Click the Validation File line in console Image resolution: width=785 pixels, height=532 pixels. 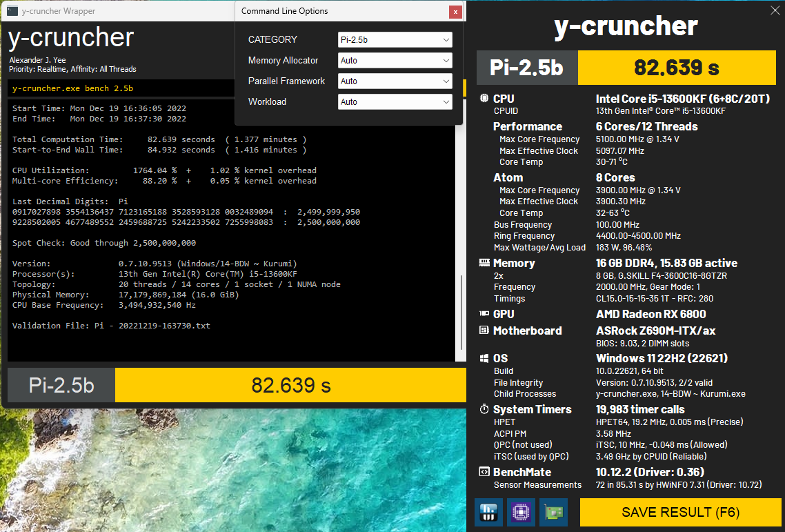pos(111,326)
